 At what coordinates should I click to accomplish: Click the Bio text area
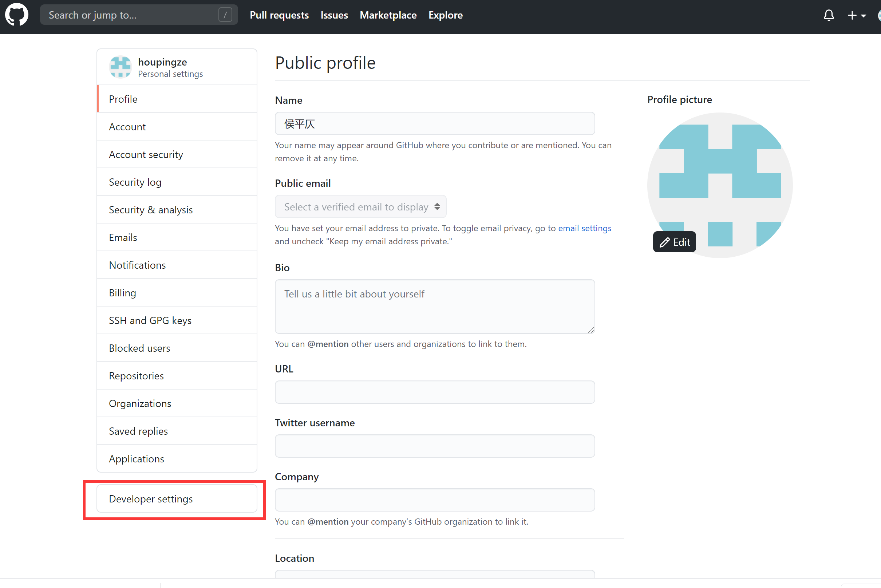point(435,306)
